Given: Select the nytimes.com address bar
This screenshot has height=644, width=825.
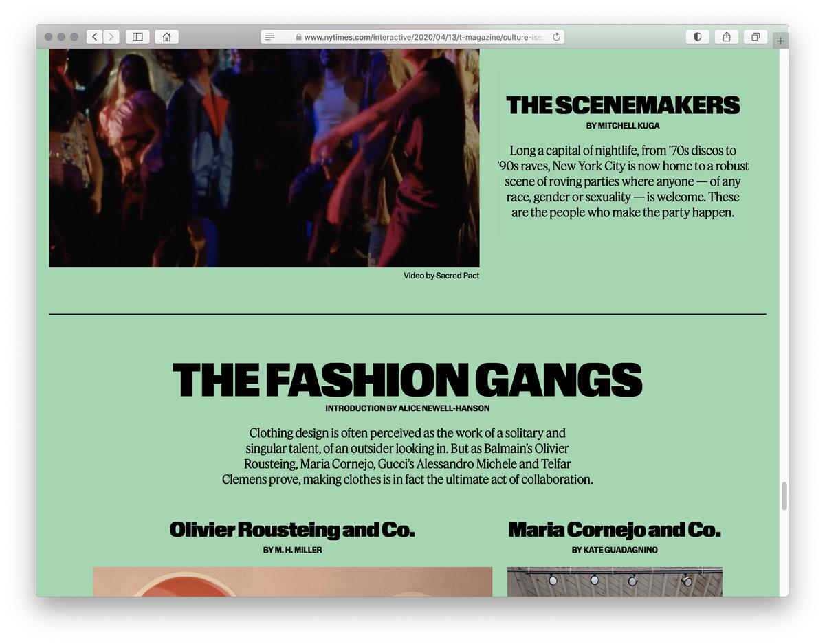Looking at the screenshot, I should (x=412, y=36).
